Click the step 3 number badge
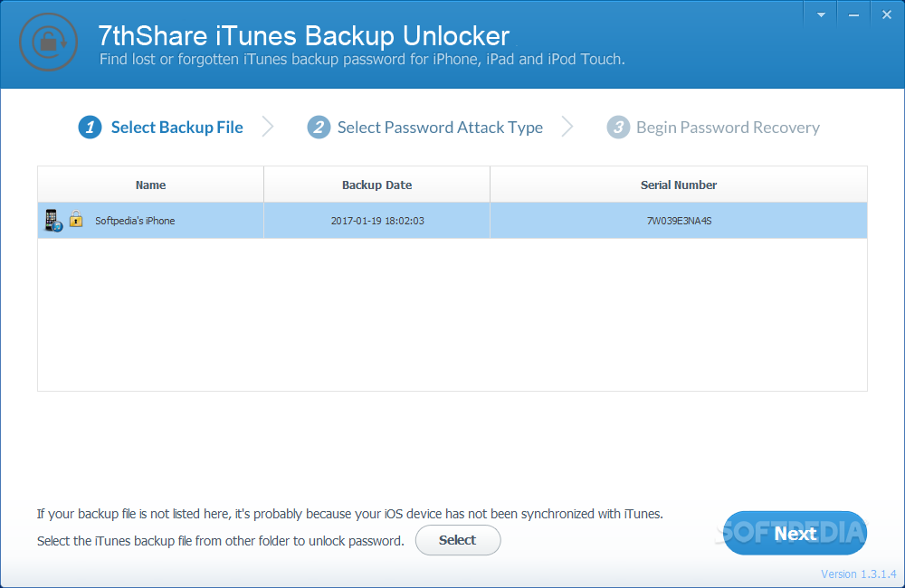Viewport: 905px width, 588px height. click(x=618, y=128)
